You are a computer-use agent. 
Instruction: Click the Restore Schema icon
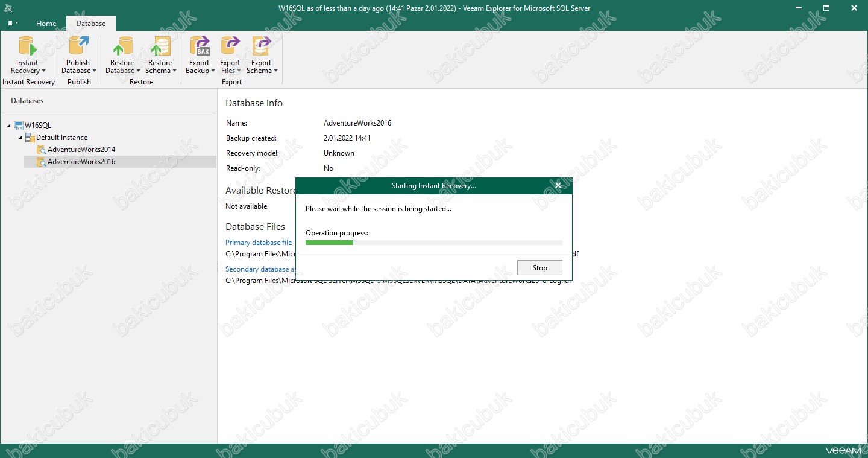tap(160, 47)
